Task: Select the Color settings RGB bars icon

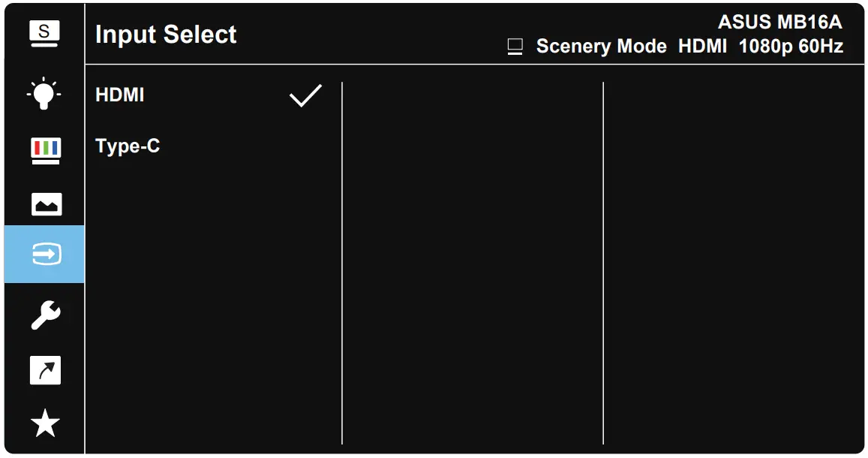Action: coord(45,149)
